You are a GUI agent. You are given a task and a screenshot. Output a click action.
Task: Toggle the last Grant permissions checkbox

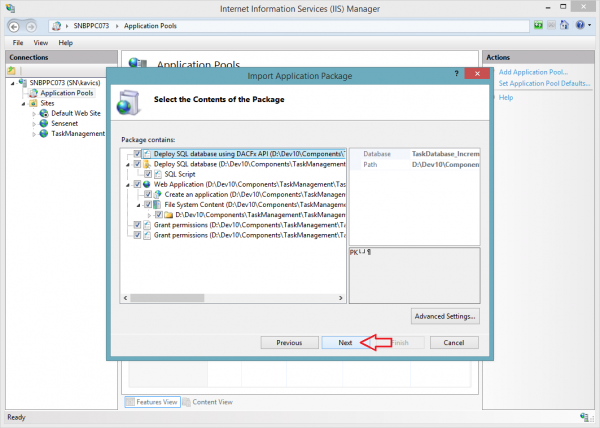click(x=137, y=235)
